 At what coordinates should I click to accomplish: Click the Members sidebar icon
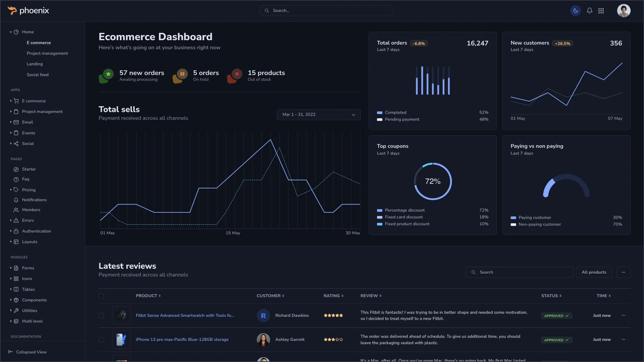click(16, 210)
